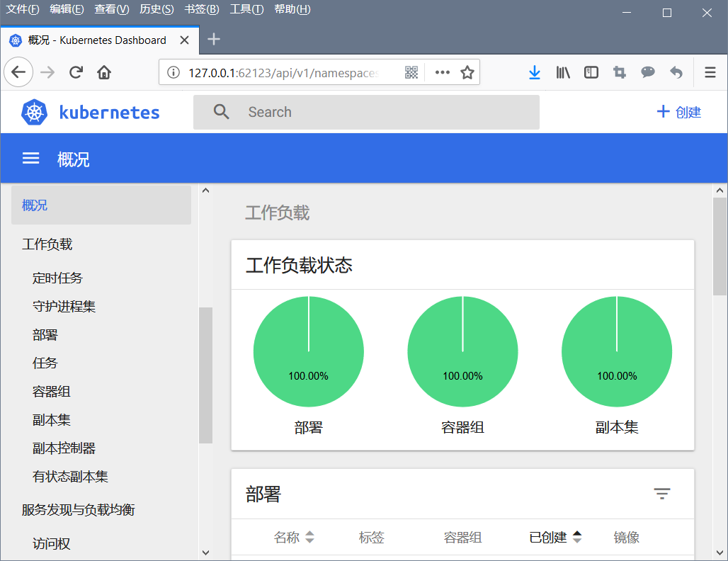Screen dimensions: 728x561
Task: Select the Kubernetes Dashboard browser tab
Action: (x=99, y=40)
